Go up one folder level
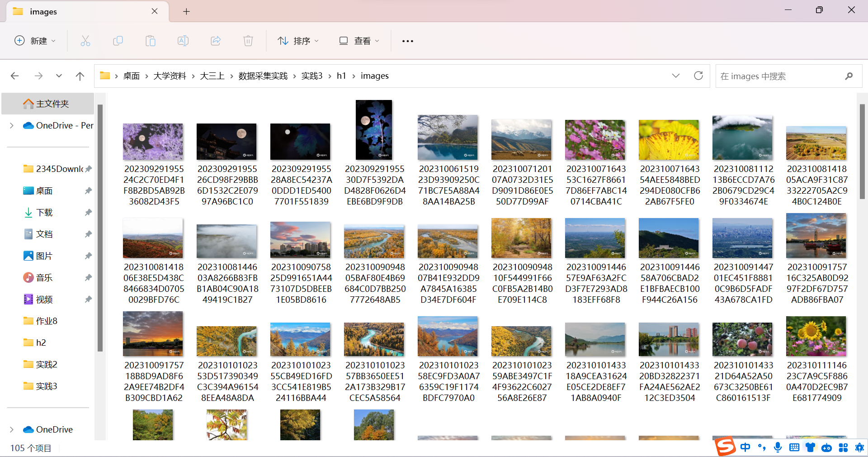 tap(80, 76)
